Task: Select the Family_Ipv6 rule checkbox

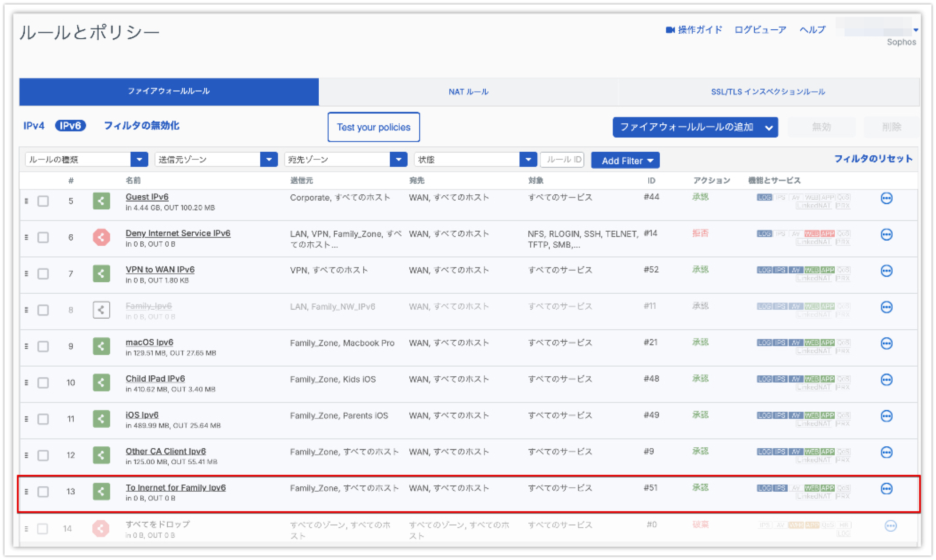Action: [43, 310]
